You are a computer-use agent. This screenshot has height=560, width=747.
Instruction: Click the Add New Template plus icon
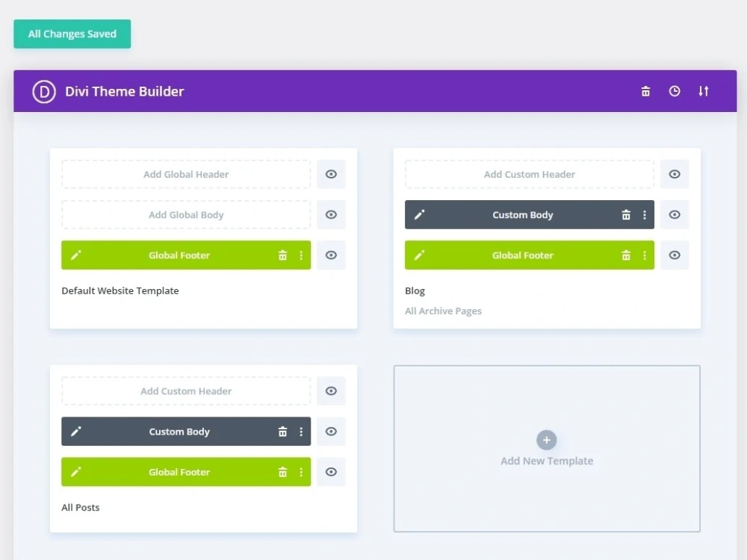tap(547, 440)
